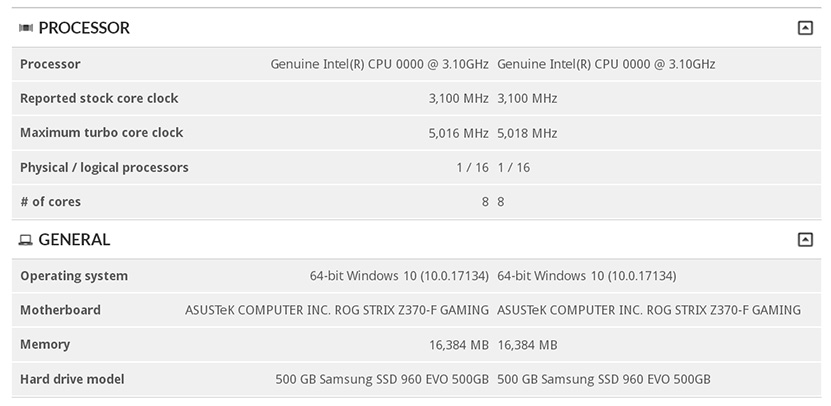Screen dimensions: 831x406
Task: Click the Hard drive model label
Action: (72, 379)
